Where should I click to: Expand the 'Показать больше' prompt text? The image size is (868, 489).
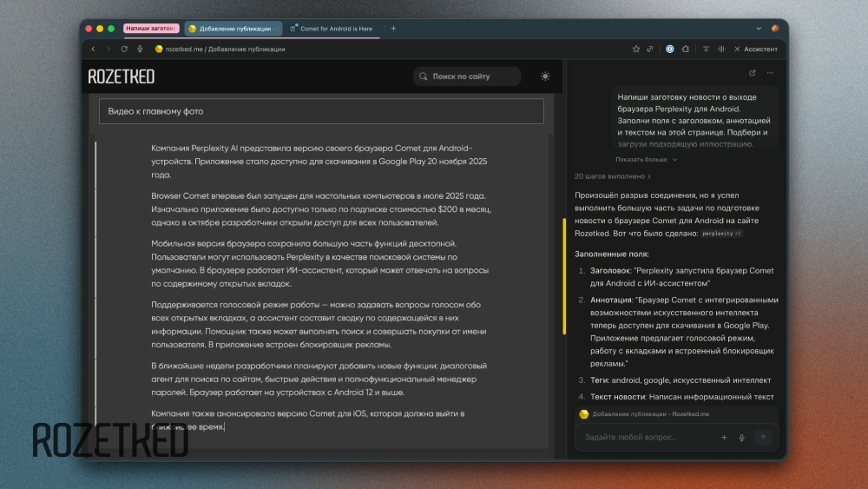646,160
